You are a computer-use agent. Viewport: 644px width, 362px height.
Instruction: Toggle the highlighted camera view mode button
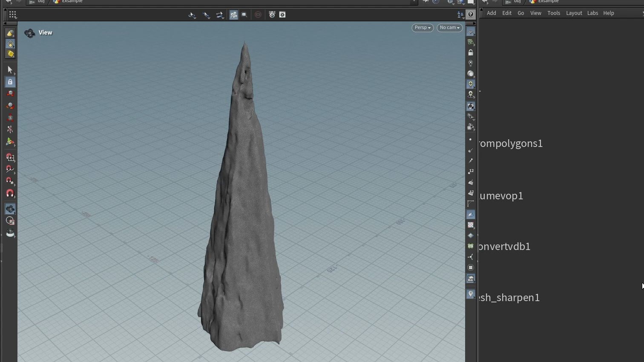[x=233, y=15]
